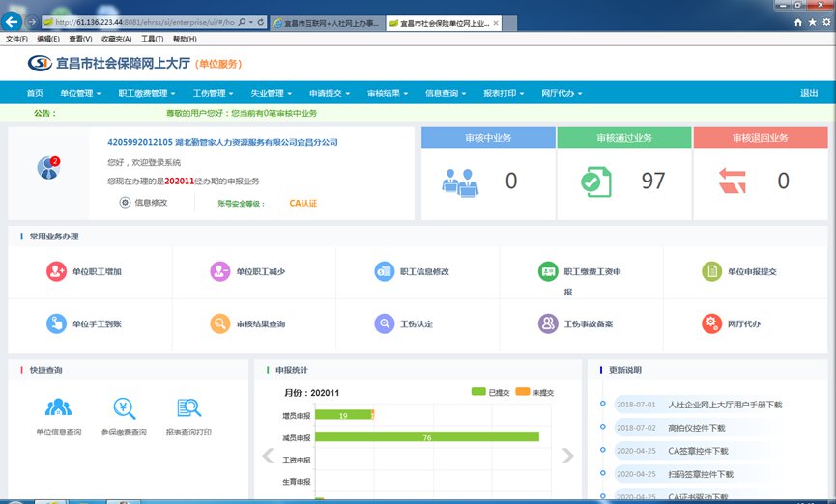
Task: Open 单位申报提交 green document icon
Action: click(711, 272)
